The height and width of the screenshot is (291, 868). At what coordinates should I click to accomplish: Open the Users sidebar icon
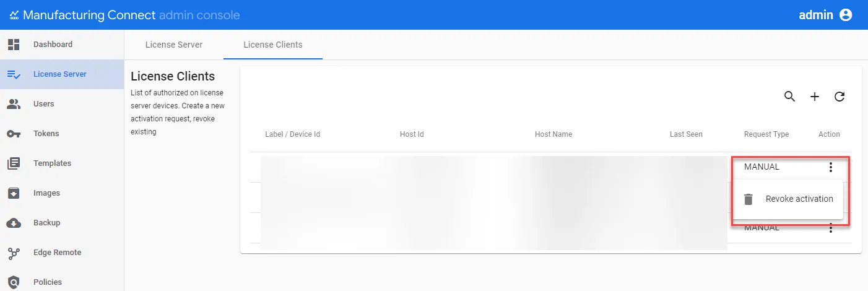pyautogui.click(x=14, y=104)
